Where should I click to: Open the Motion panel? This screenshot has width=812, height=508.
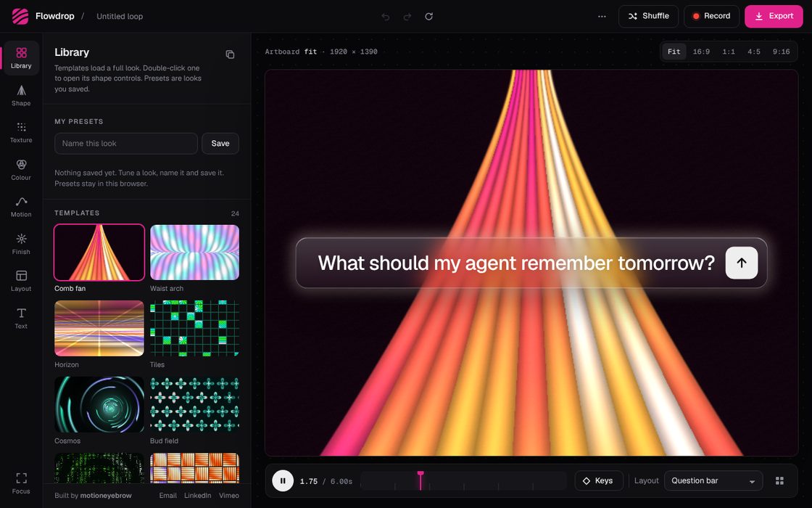pyautogui.click(x=21, y=207)
